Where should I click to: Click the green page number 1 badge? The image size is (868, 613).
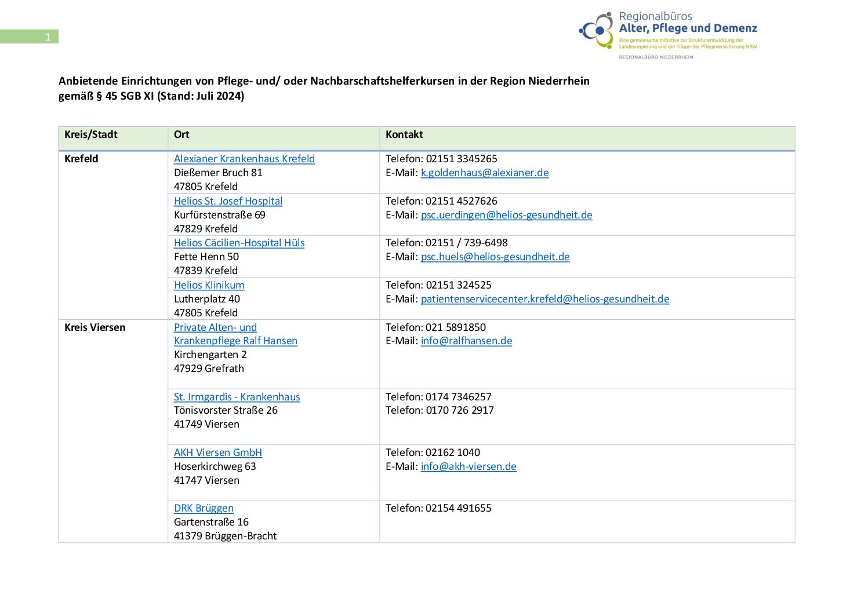point(30,37)
